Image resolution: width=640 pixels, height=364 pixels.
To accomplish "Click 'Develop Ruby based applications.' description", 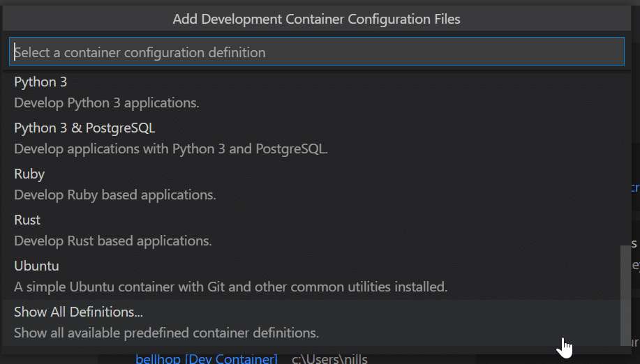I will (114, 195).
